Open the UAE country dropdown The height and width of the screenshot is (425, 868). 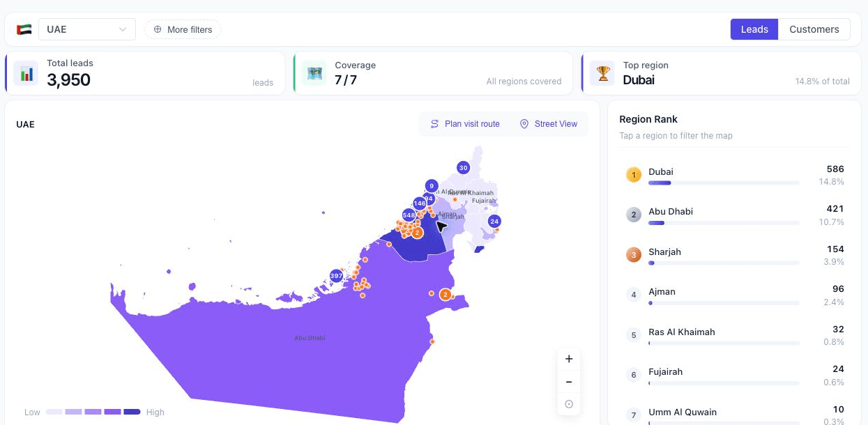coord(87,29)
